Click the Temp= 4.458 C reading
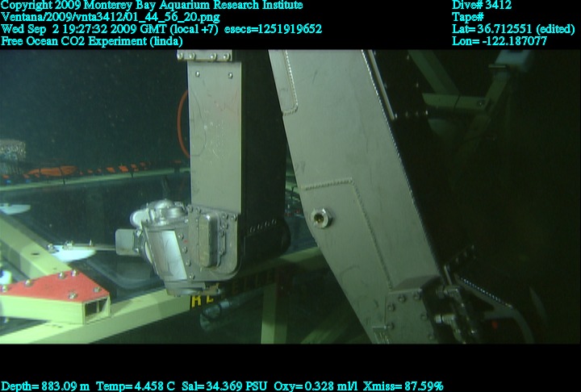Screen dimensions: 581x392 click(x=136, y=386)
